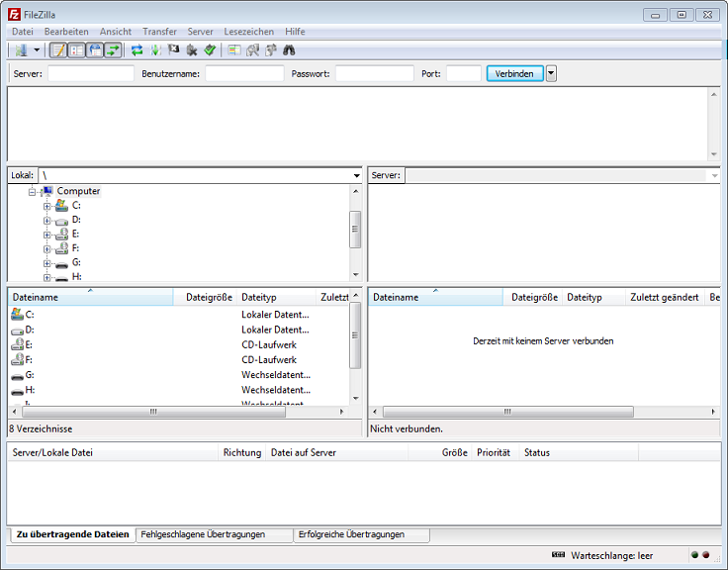This screenshot has width=728, height=570.
Task: Open the Datei menu
Action: click(23, 32)
